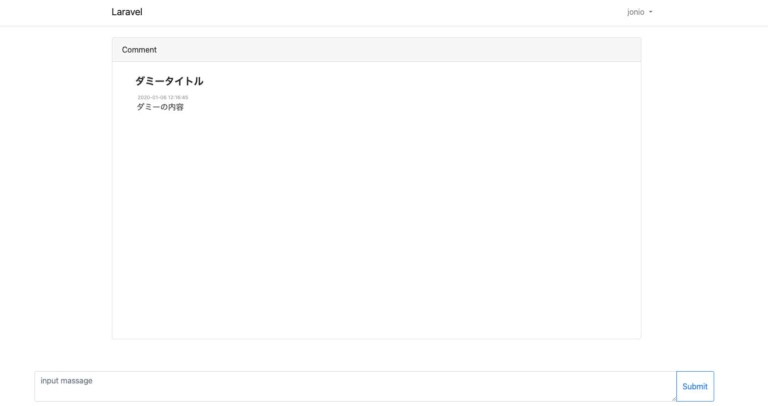Click the ダミーの内容 comment text
This screenshot has height=406, width=768.
click(x=160, y=107)
